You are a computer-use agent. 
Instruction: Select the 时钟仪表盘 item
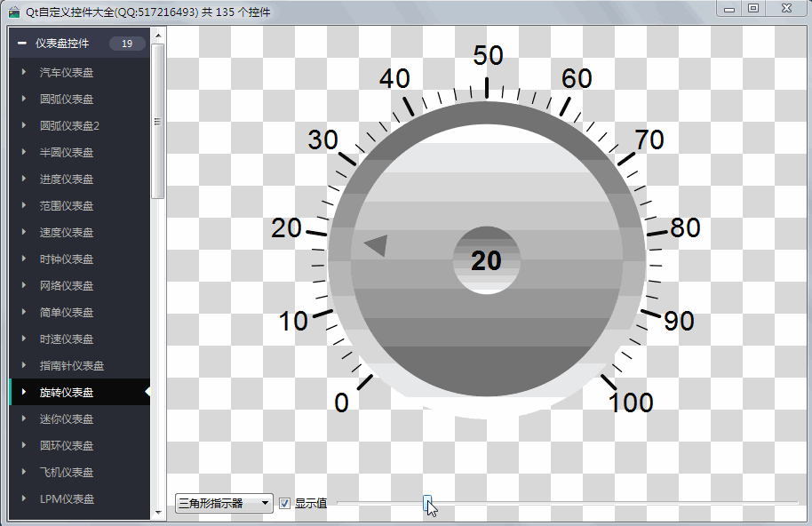[x=80, y=259]
